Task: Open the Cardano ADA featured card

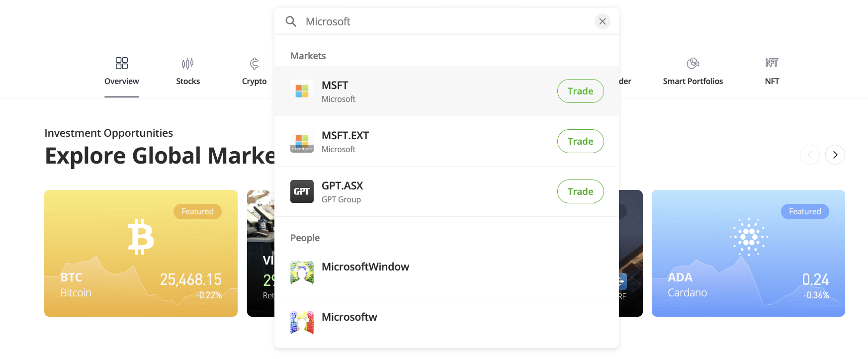Action: (x=748, y=253)
